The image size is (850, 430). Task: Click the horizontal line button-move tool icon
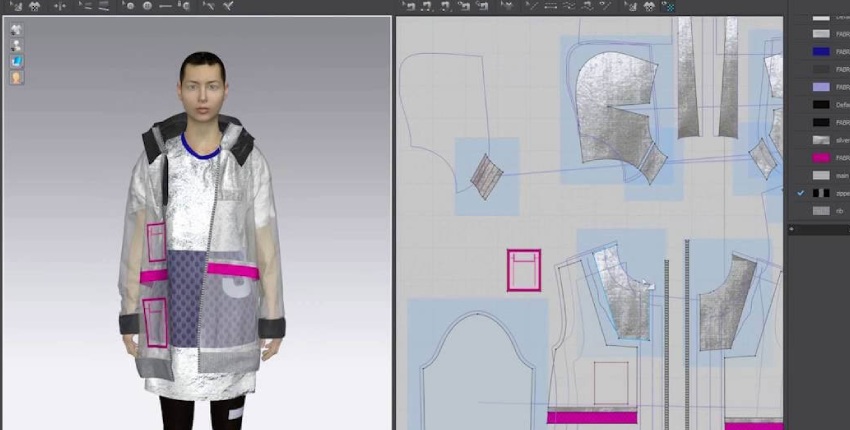[x=165, y=6]
